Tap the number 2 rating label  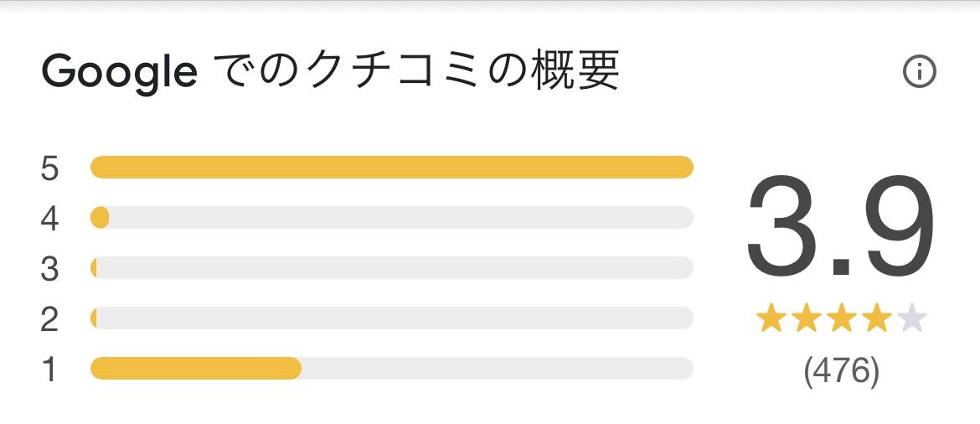(49, 319)
